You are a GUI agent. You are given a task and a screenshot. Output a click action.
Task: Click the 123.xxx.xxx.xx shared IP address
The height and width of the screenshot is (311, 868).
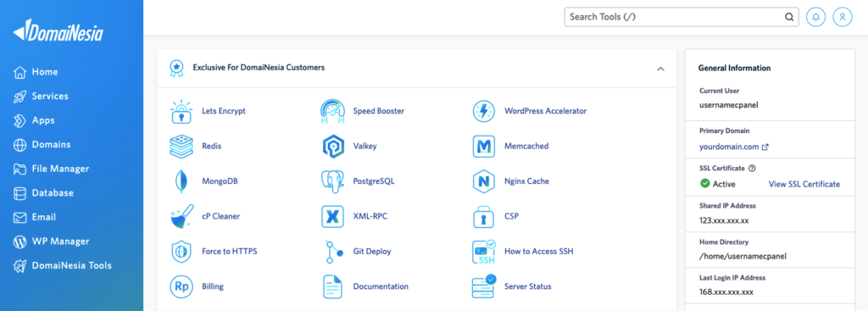click(x=724, y=220)
